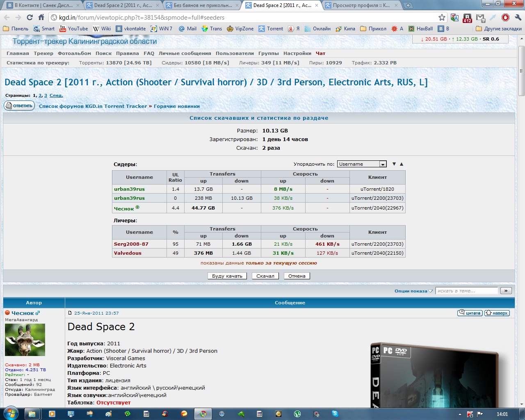Open Gmail checker extension icon

point(480,18)
